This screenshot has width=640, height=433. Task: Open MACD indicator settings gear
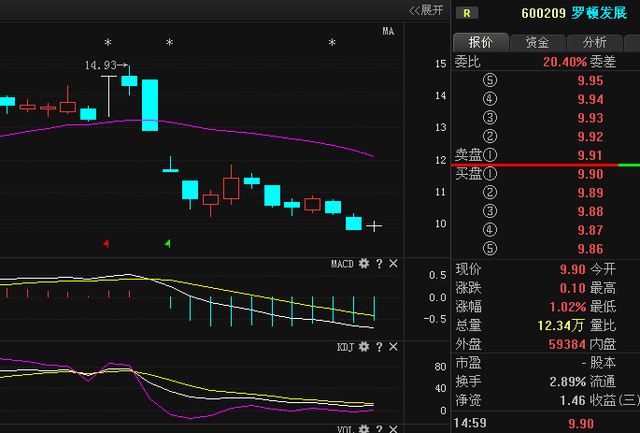coord(364,264)
